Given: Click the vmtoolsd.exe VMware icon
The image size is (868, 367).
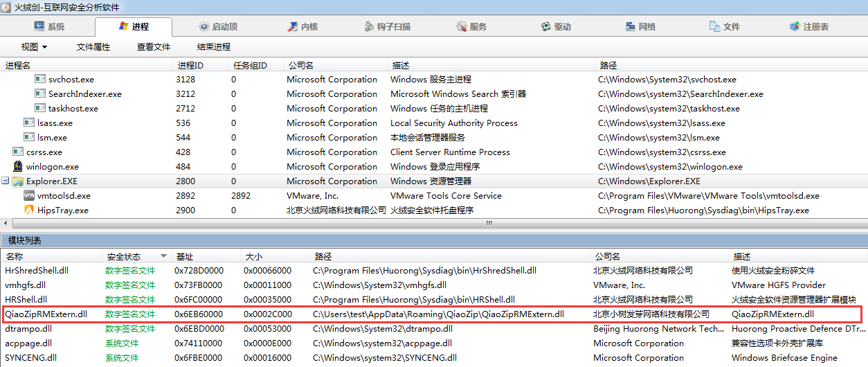Looking at the screenshot, I should click(29, 196).
